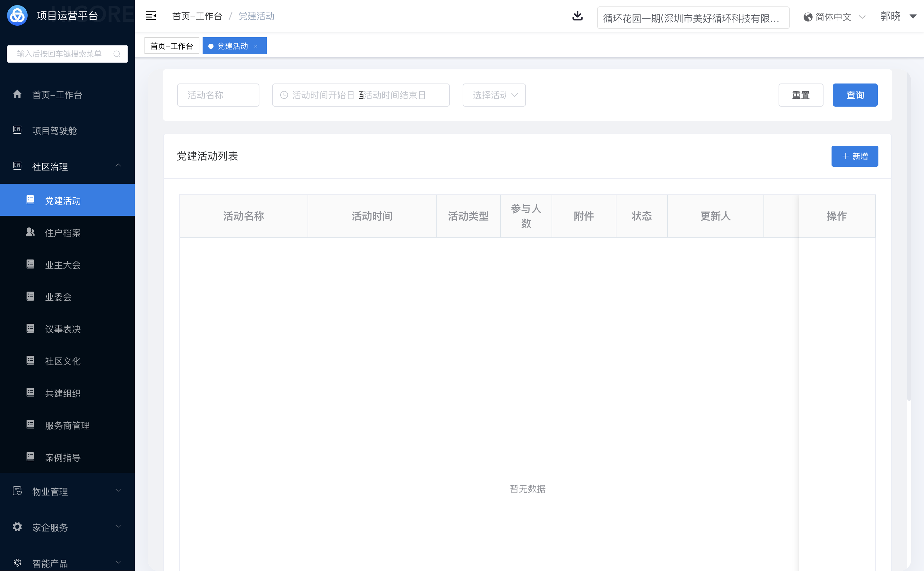Click the 住户档案 person icon
This screenshot has width=924, height=571.
click(30, 232)
